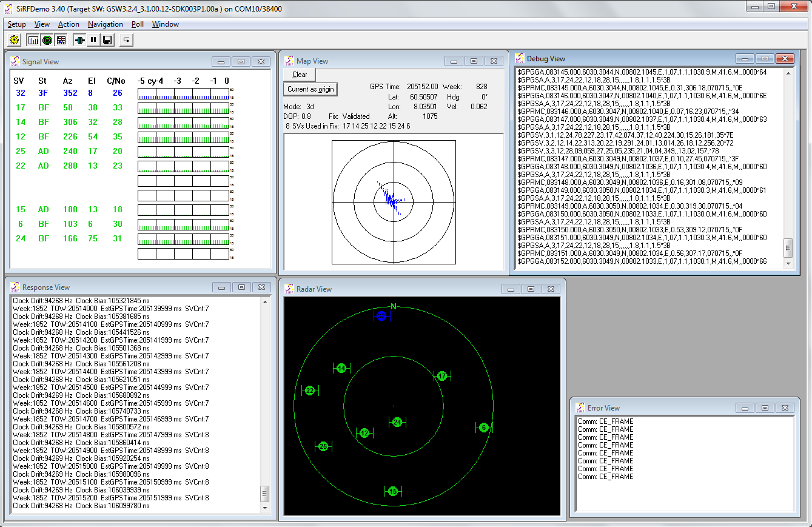Toggle the Signal View bar-chart icon
Image resolution: width=812 pixels, height=527 pixels.
click(x=33, y=40)
